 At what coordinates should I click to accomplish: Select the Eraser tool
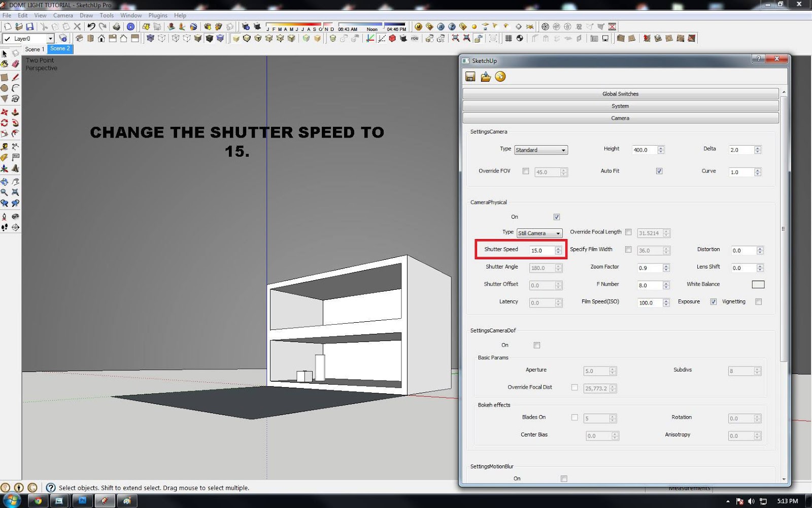coord(15,64)
